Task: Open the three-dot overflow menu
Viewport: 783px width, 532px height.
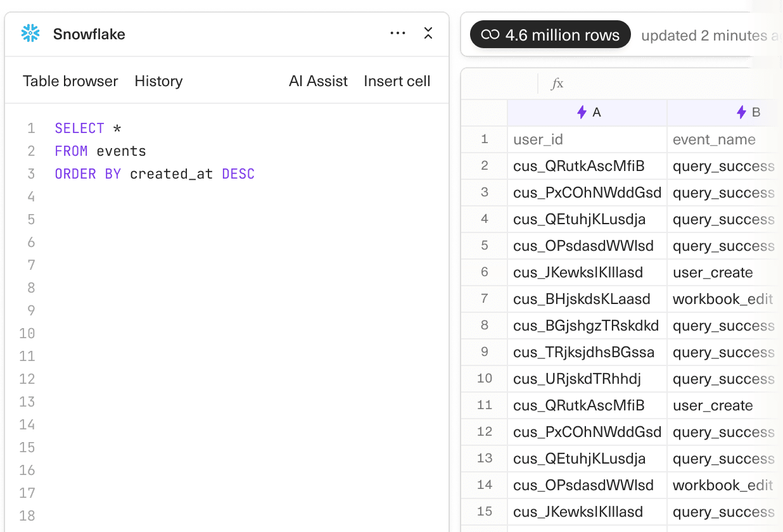Action: coord(397,34)
